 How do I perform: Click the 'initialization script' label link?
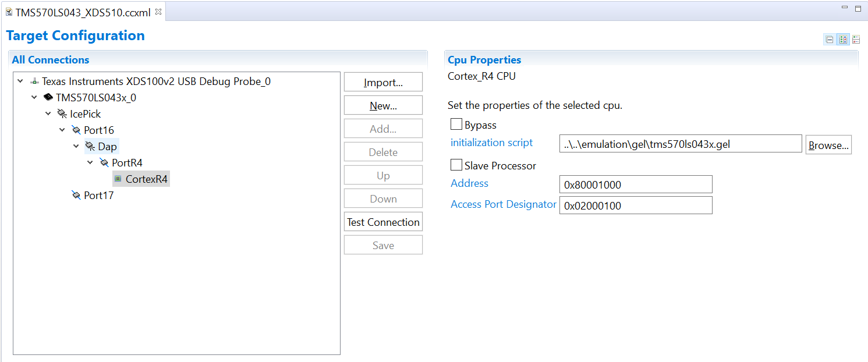(492, 143)
